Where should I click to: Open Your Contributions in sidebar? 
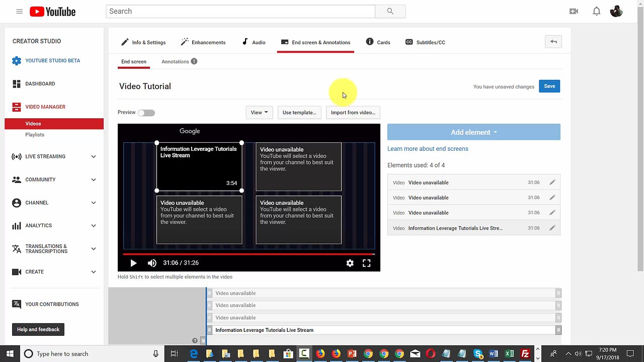(52, 304)
